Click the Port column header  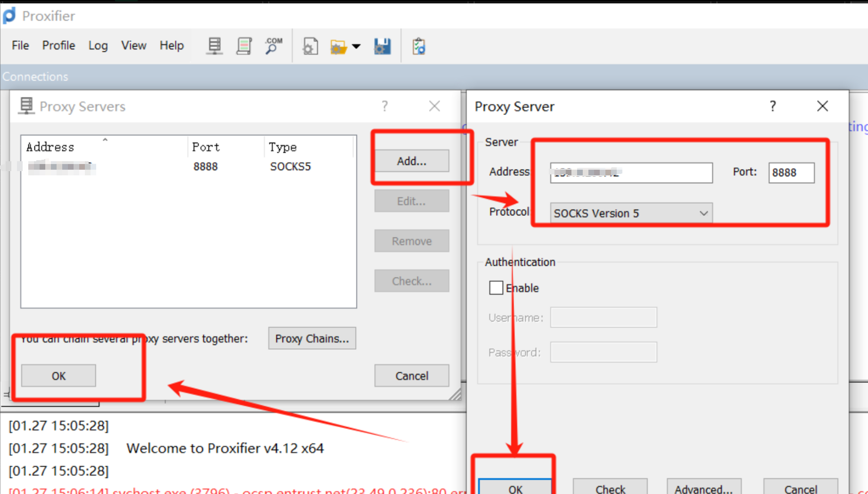[226, 147]
